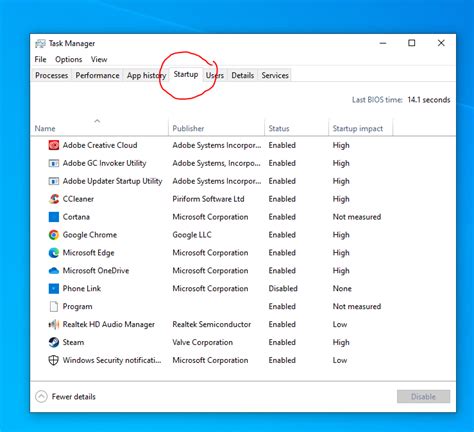The image size is (474, 432).
Task: Click the Valve Corporation publisher cell
Action: [x=203, y=342]
